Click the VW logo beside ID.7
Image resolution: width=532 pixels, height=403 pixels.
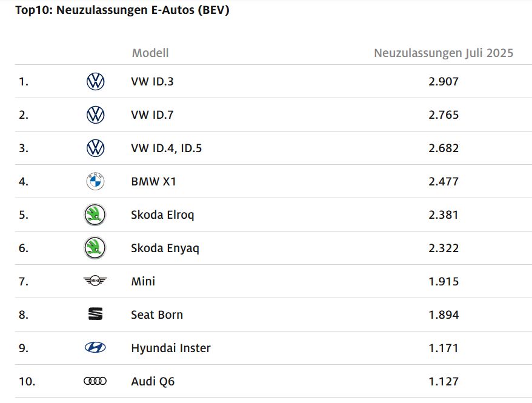click(95, 115)
